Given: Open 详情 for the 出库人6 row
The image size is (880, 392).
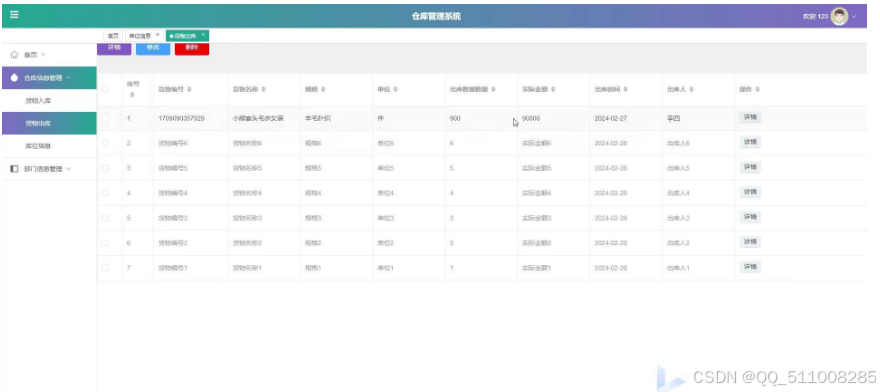Looking at the screenshot, I should tap(750, 142).
